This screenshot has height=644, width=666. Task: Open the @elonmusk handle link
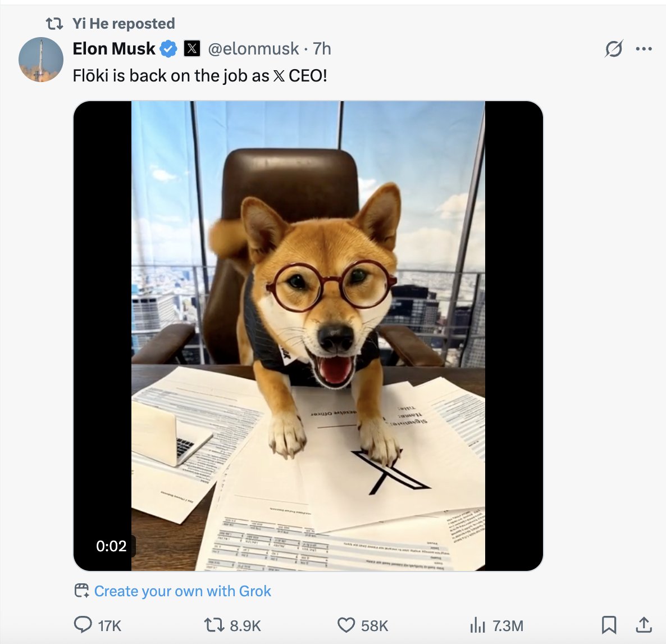253,49
